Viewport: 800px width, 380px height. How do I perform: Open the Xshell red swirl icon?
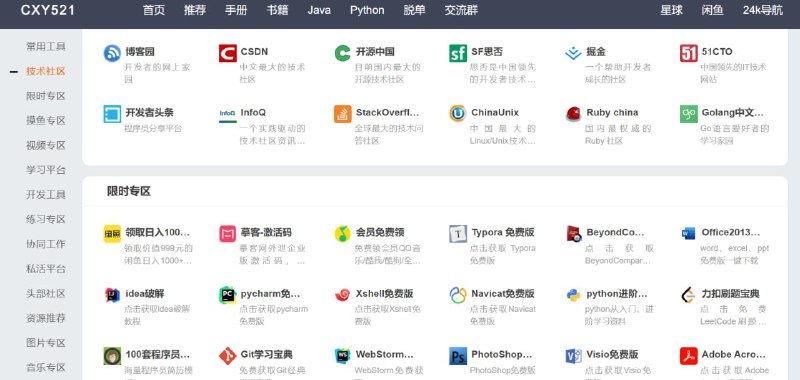click(x=343, y=295)
